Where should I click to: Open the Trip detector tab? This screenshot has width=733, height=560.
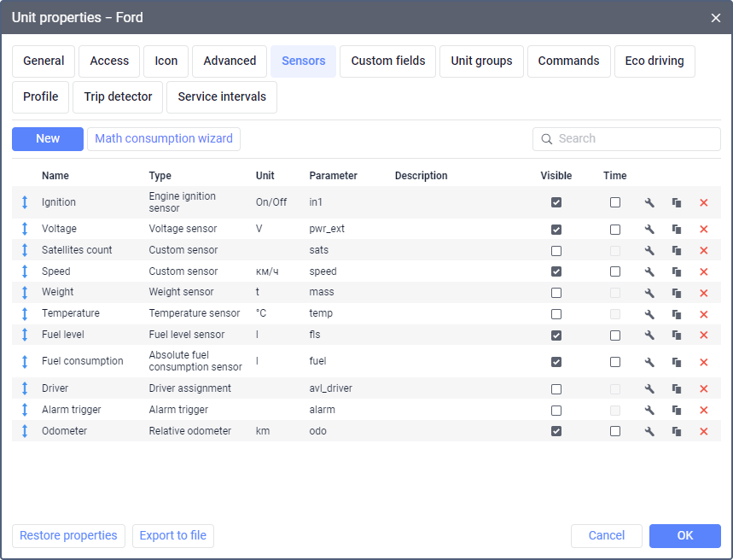click(118, 97)
